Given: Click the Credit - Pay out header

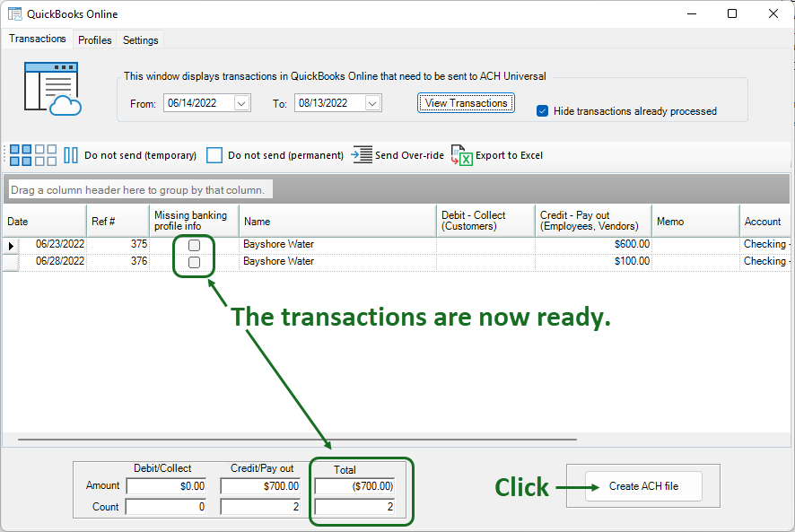Looking at the screenshot, I should click(x=593, y=221).
